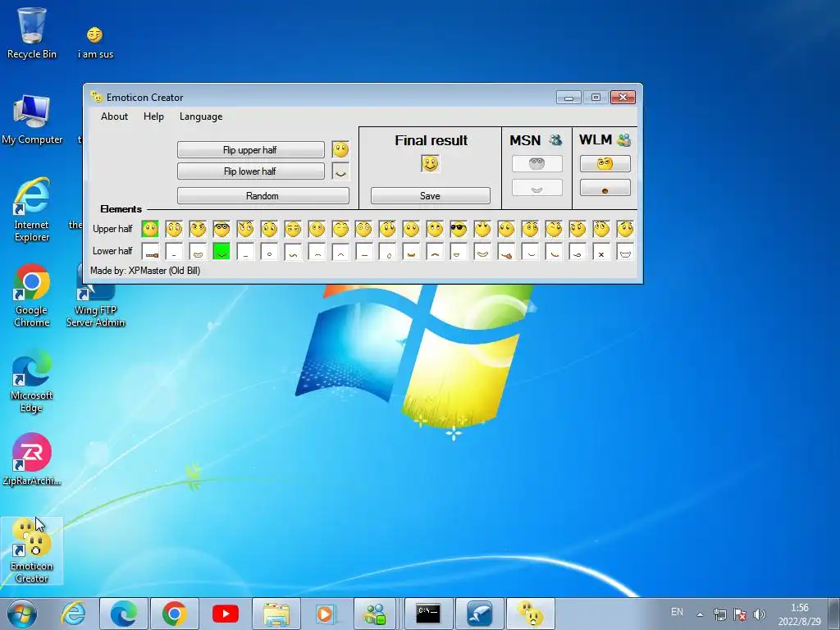Open the Microsoft Edge desktop shortcut
This screenshot has height=630, width=840.
[x=32, y=381]
